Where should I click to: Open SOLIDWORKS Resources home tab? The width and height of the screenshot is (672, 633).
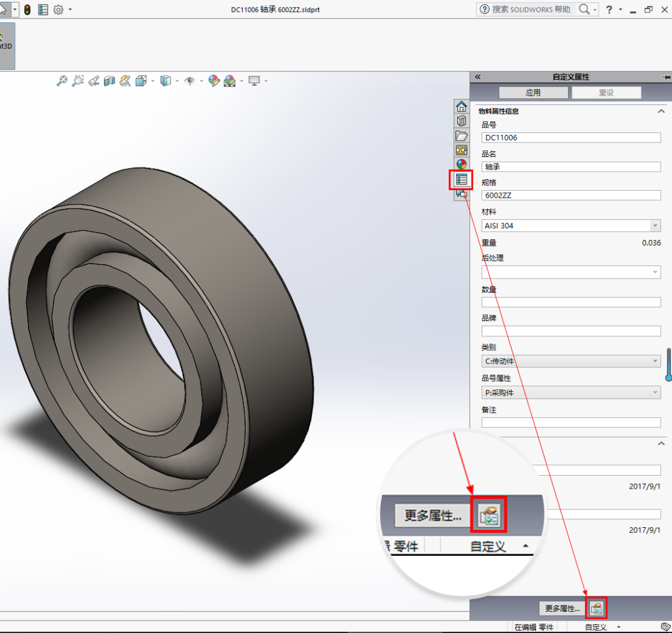pos(461,106)
